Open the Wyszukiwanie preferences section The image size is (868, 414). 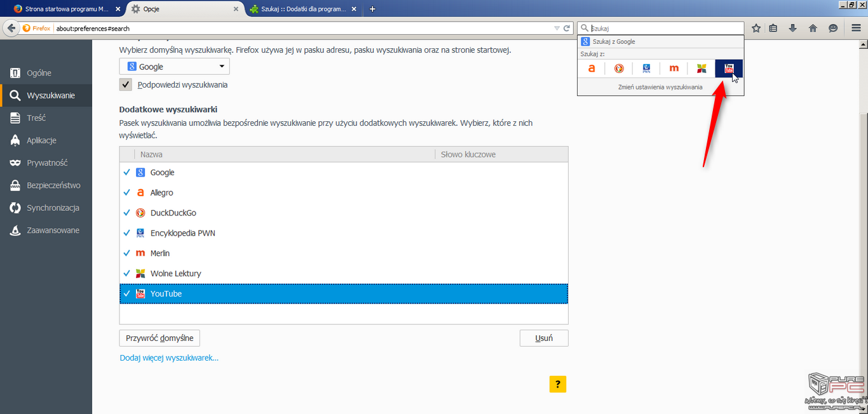pos(46,95)
